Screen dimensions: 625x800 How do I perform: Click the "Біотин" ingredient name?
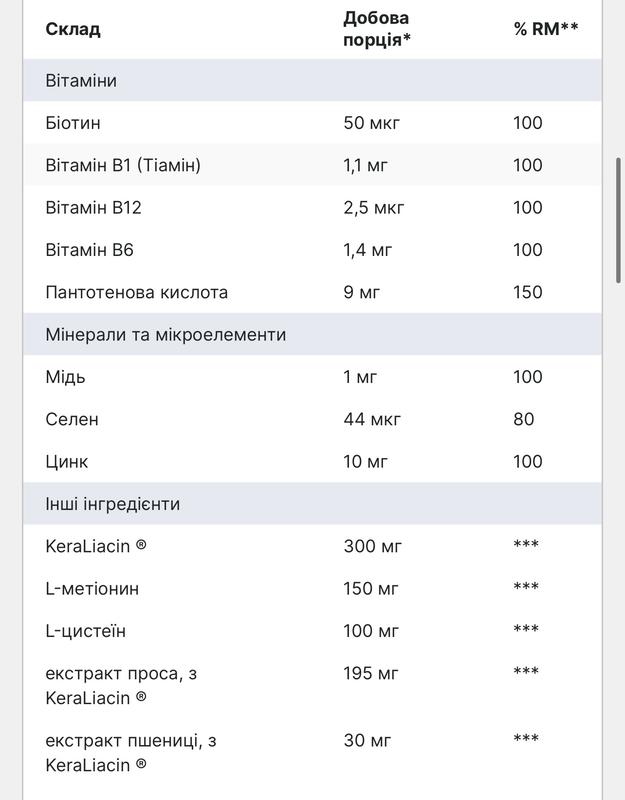pos(73,123)
